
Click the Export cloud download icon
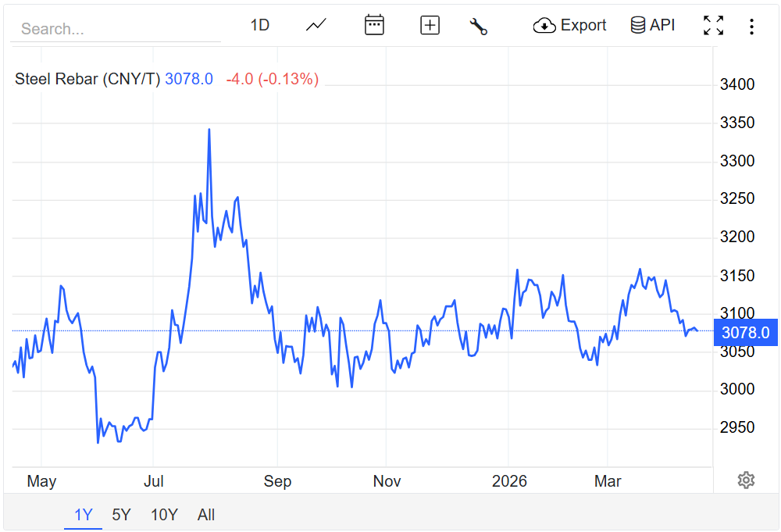(544, 26)
